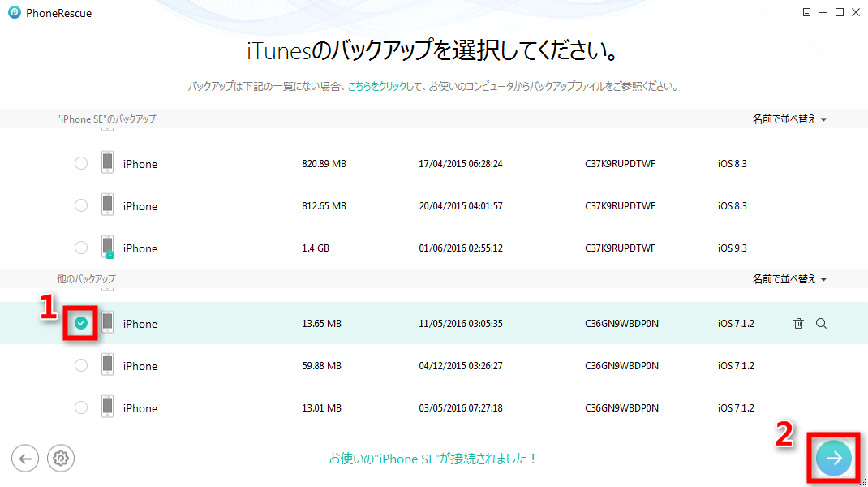Screen dimensions: 868x487
Task: Click the 他のバックアップ section header
Action: (x=86, y=278)
